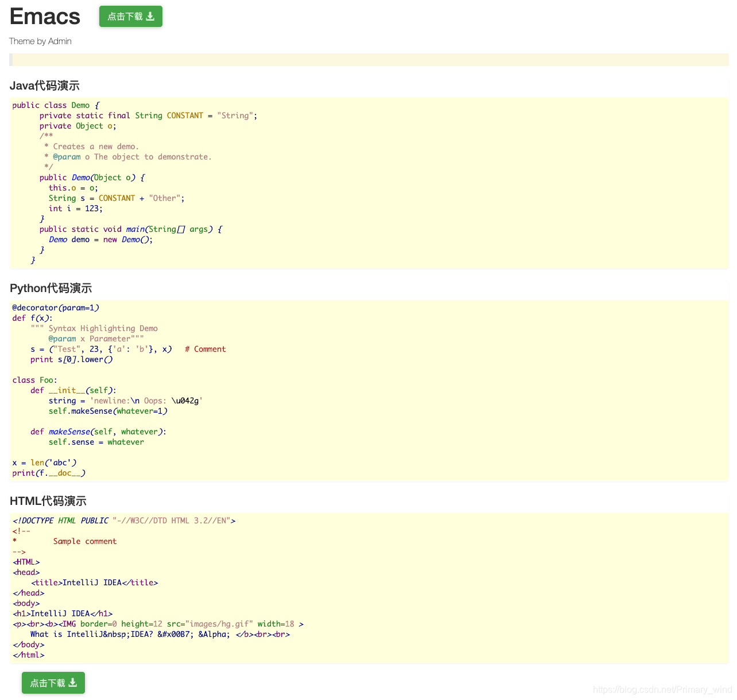Click the 'class Foo:' line

tap(35, 380)
